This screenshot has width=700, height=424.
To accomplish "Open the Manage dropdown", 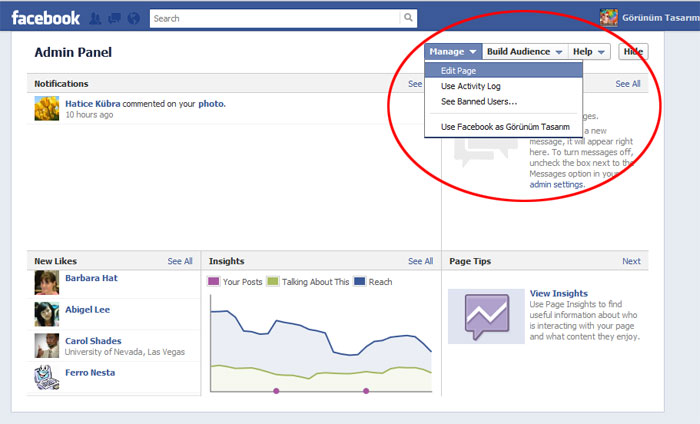I will coord(453,52).
